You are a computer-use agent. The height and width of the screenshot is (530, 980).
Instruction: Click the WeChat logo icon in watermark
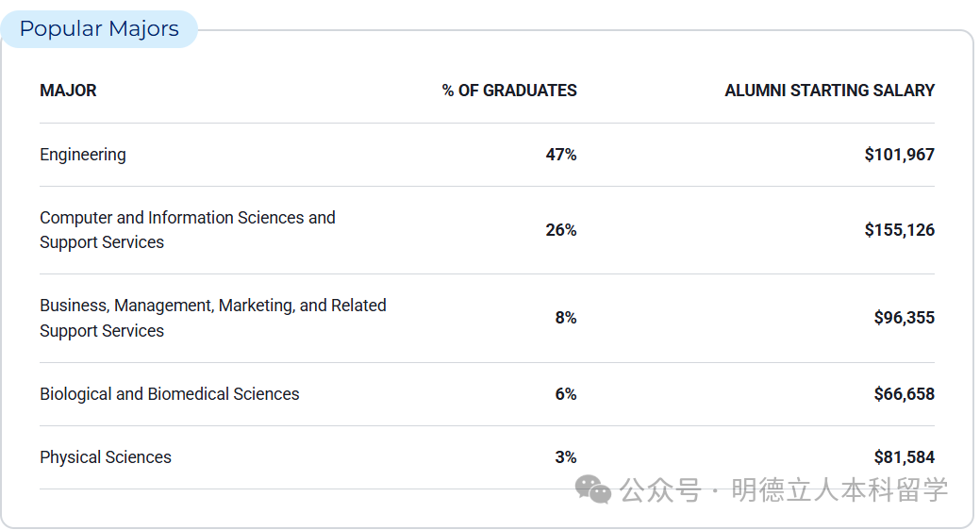point(593,489)
